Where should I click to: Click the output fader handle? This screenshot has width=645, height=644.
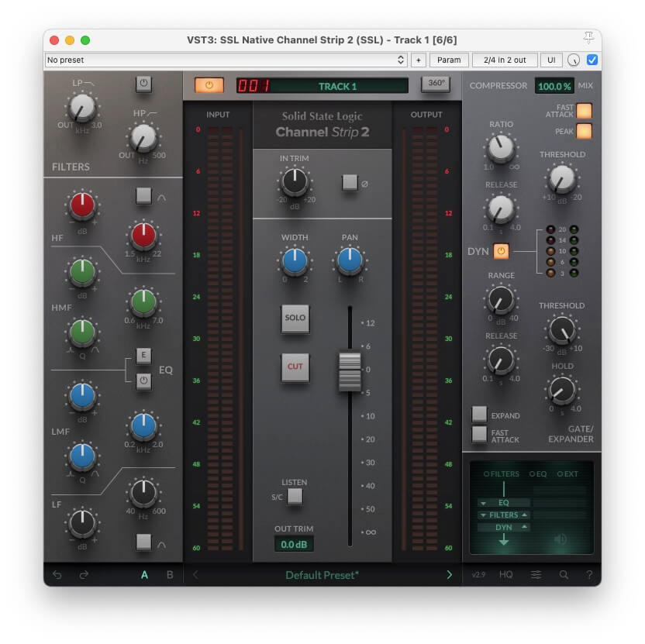(x=350, y=370)
